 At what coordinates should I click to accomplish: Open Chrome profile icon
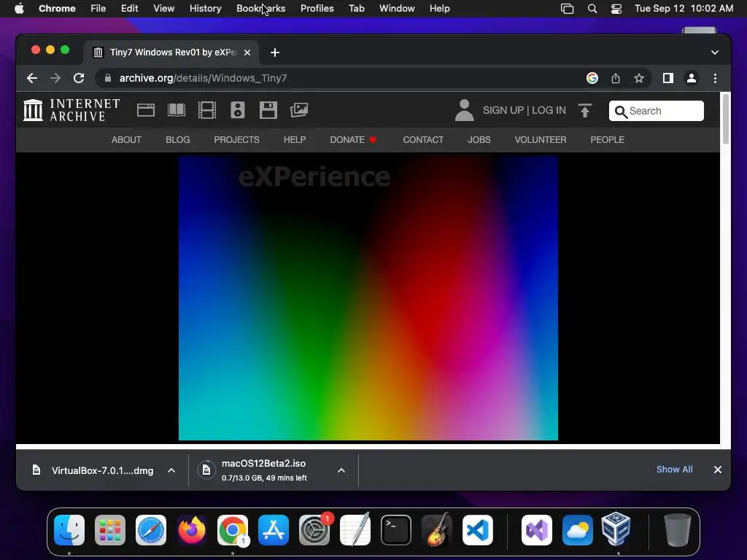(x=692, y=78)
